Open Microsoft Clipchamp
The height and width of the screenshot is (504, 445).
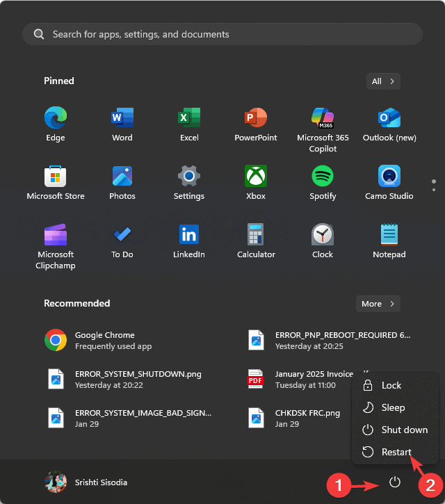tap(56, 246)
